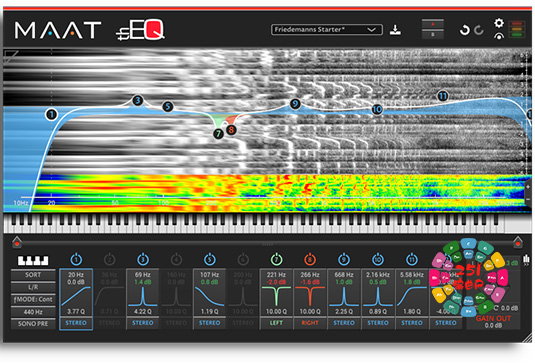Click the SORT button

[x=33, y=275]
